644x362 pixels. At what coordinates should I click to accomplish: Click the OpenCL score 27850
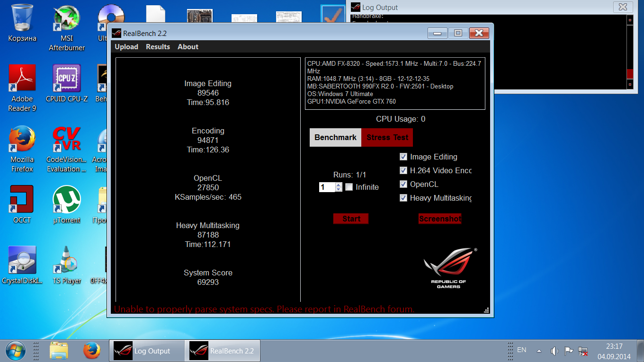[x=208, y=187]
